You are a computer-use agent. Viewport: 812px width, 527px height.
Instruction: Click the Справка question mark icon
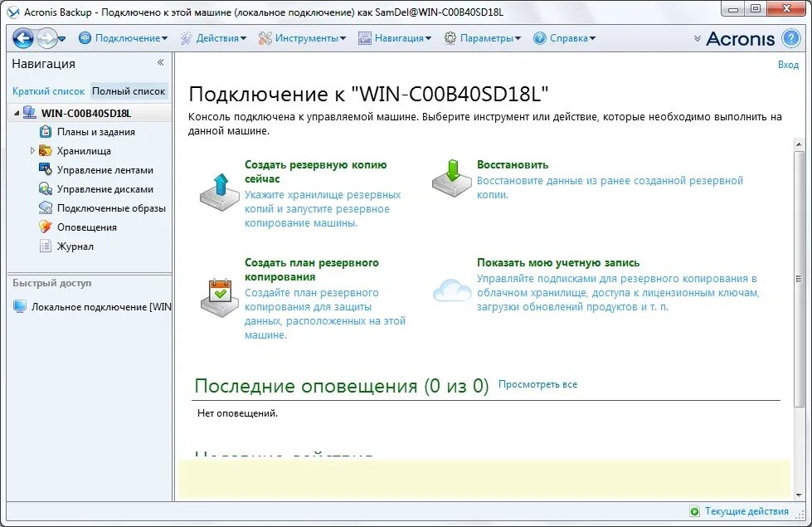coord(540,38)
